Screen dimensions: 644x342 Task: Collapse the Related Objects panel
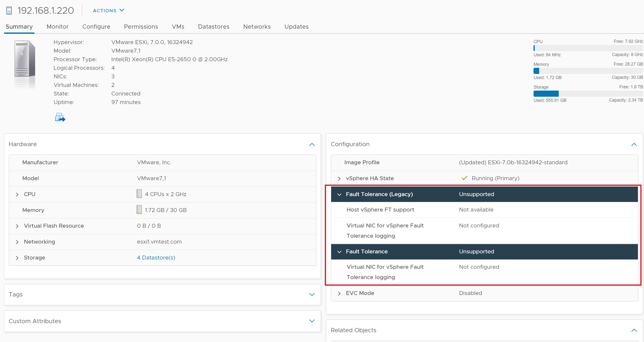click(x=634, y=330)
